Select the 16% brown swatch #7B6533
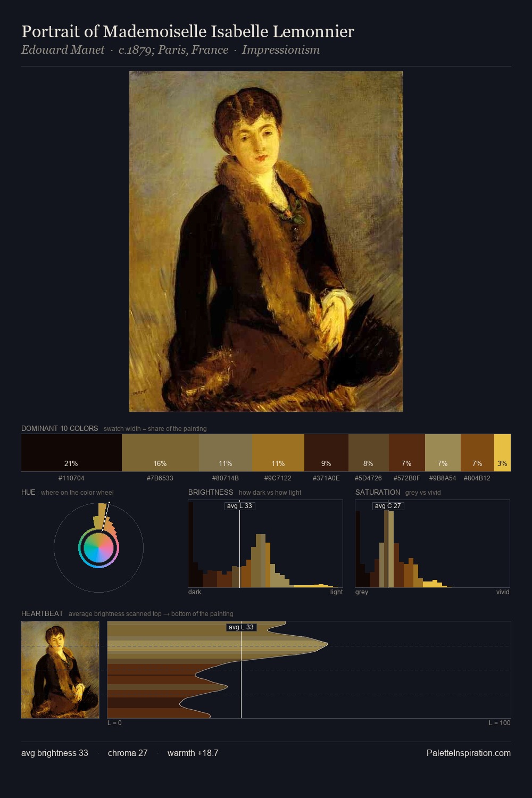This screenshot has width=532, height=798. click(160, 453)
